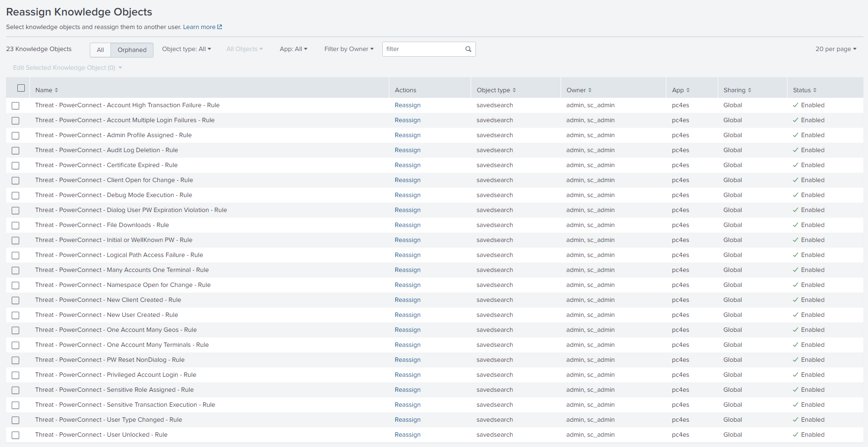Screen dimensions: 868x447
Task: Toggle the select-all checkbox in header
Action: pos(21,88)
